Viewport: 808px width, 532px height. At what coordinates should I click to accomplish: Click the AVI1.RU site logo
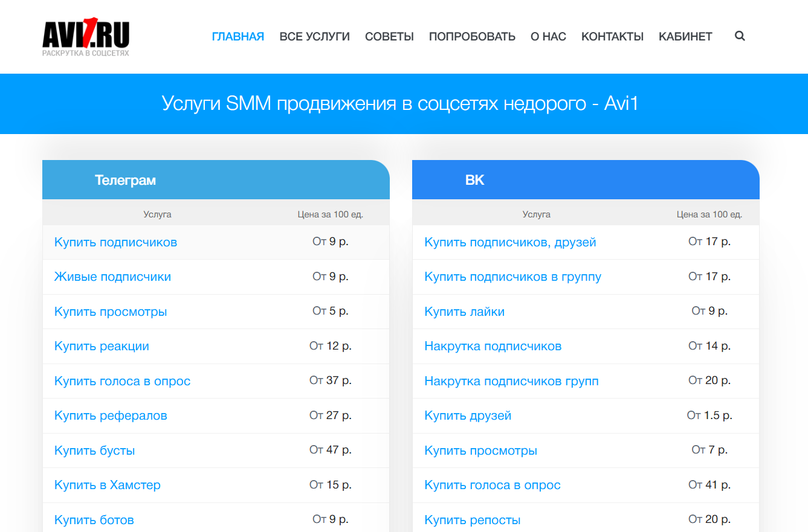point(86,37)
